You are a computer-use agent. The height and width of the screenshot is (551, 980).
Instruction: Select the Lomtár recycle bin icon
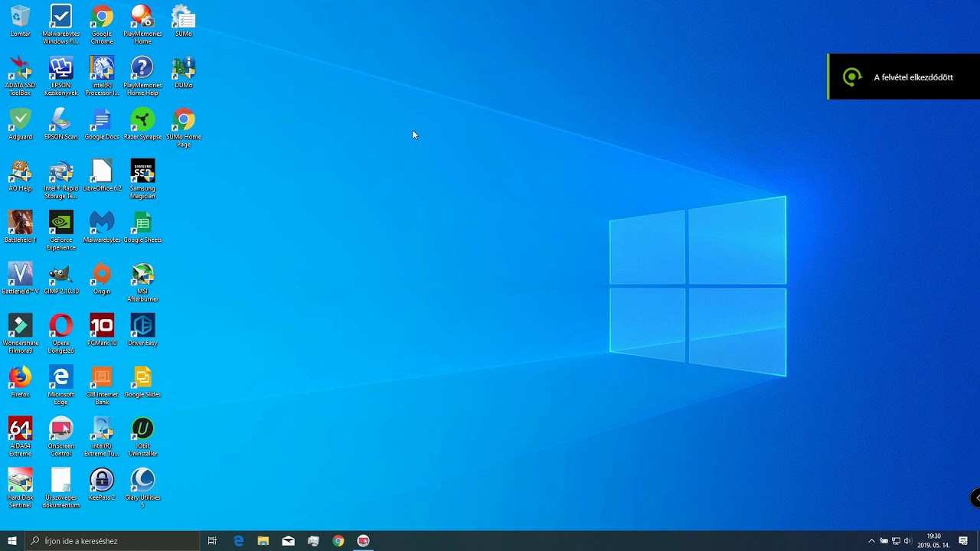[x=20, y=21]
